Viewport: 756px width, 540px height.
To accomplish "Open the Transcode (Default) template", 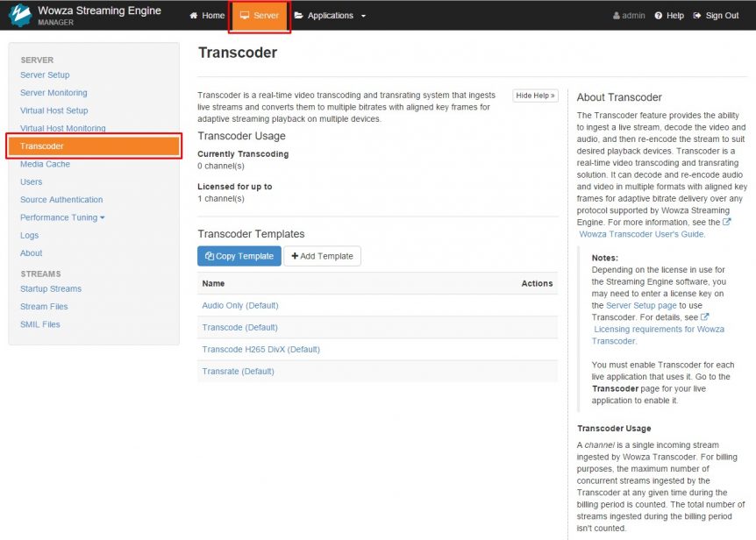I will point(239,327).
